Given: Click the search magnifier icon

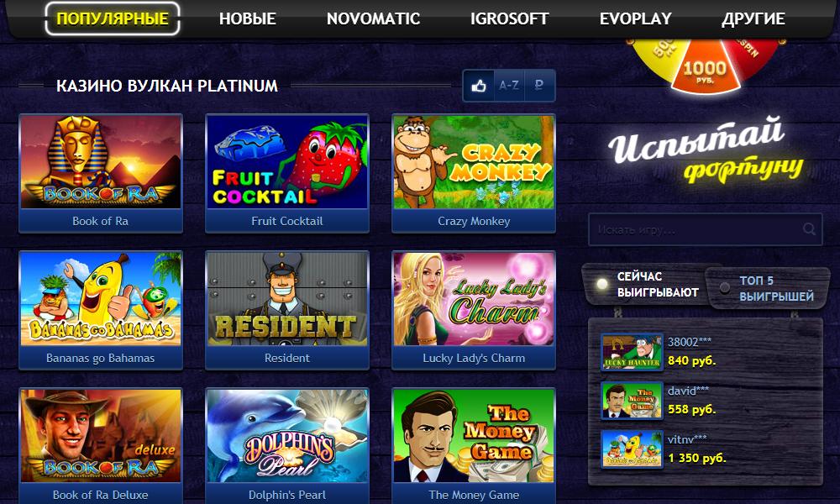Looking at the screenshot, I should click(810, 229).
